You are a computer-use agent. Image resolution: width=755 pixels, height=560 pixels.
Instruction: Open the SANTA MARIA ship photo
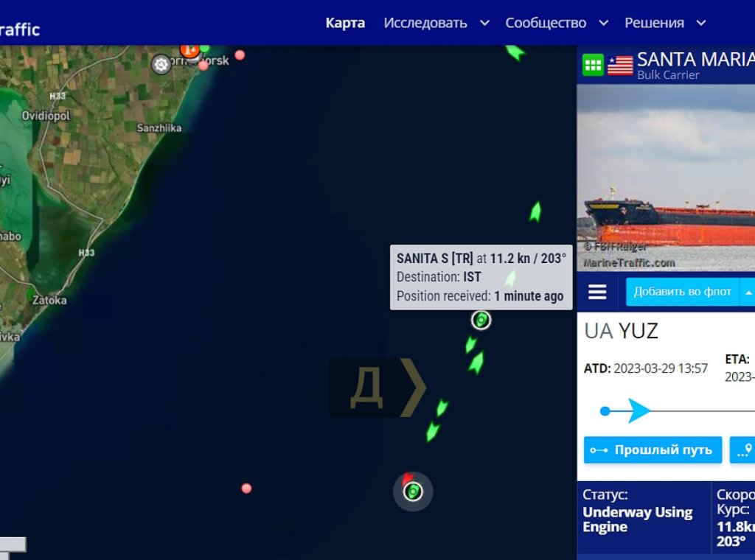coord(666,178)
